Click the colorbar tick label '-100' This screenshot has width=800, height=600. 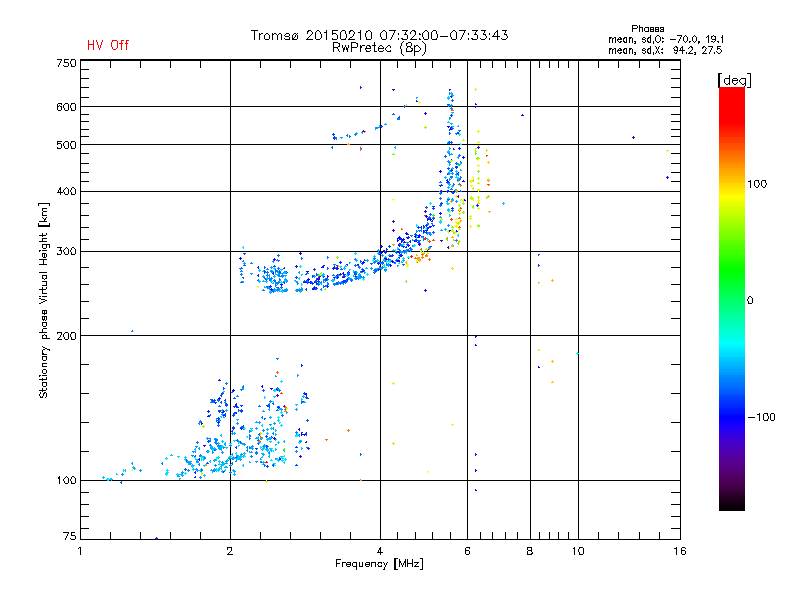point(762,417)
